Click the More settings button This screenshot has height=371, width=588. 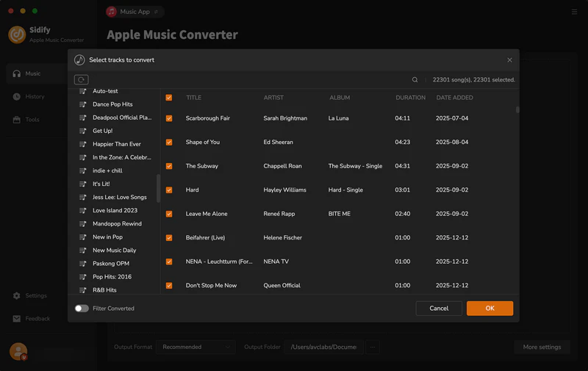click(542, 347)
